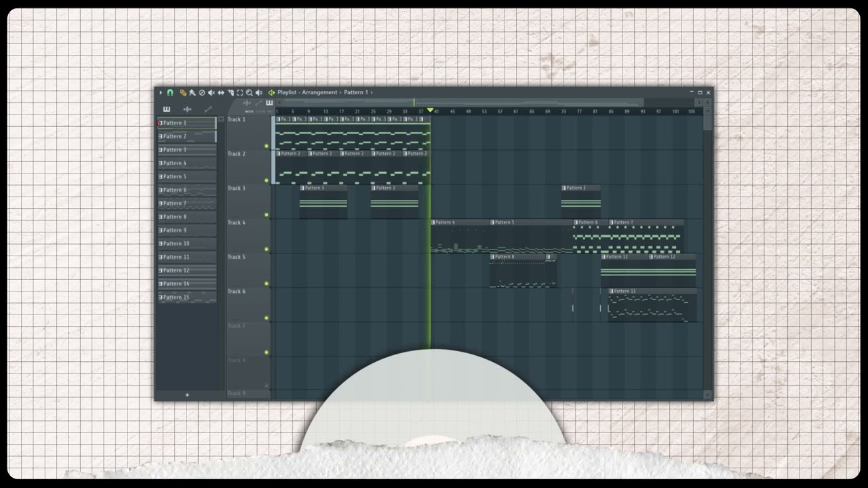Toggle the magnet snap tool
The width and height of the screenshot is (868, 488).
point(170,92)
